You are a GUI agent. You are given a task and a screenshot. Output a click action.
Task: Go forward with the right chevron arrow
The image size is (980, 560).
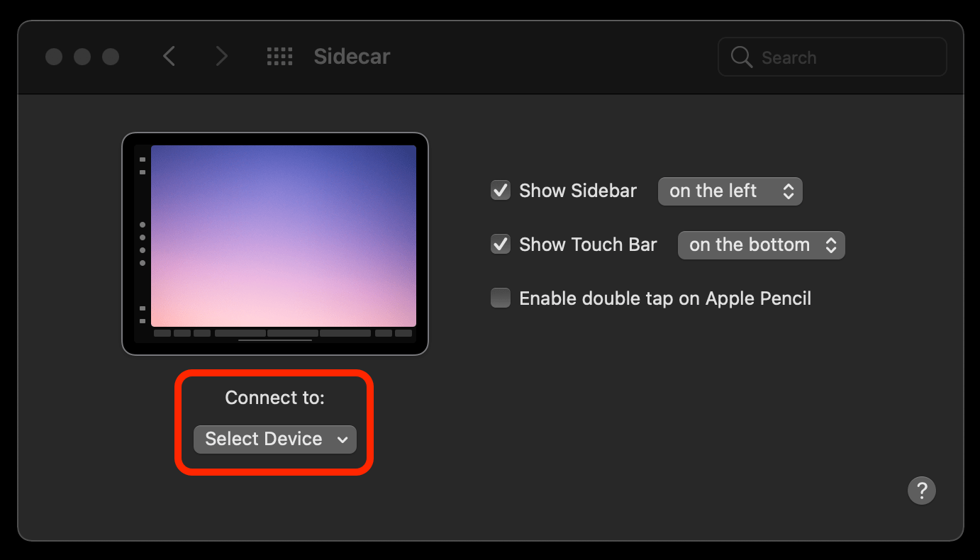[x=222, y=56]
